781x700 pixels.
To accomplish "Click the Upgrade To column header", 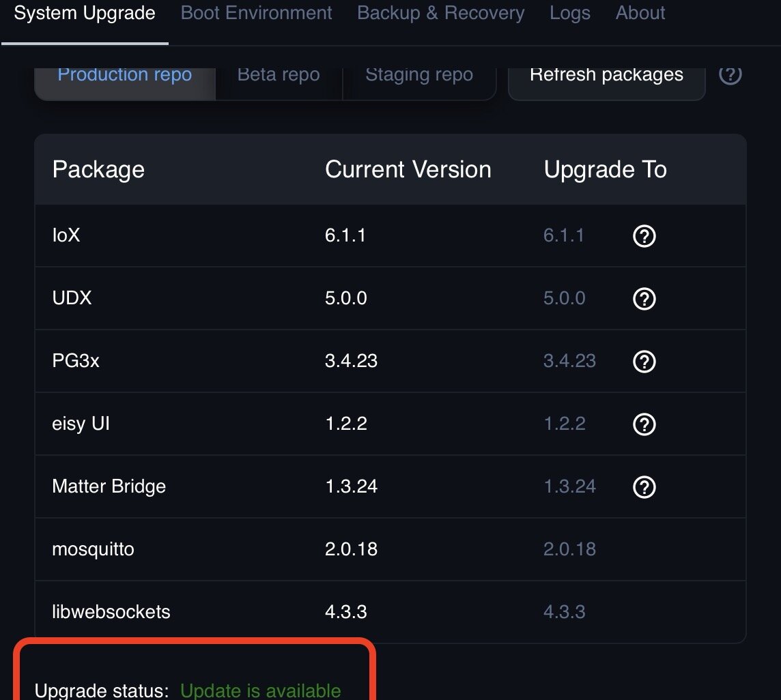I will pos(605,169).
